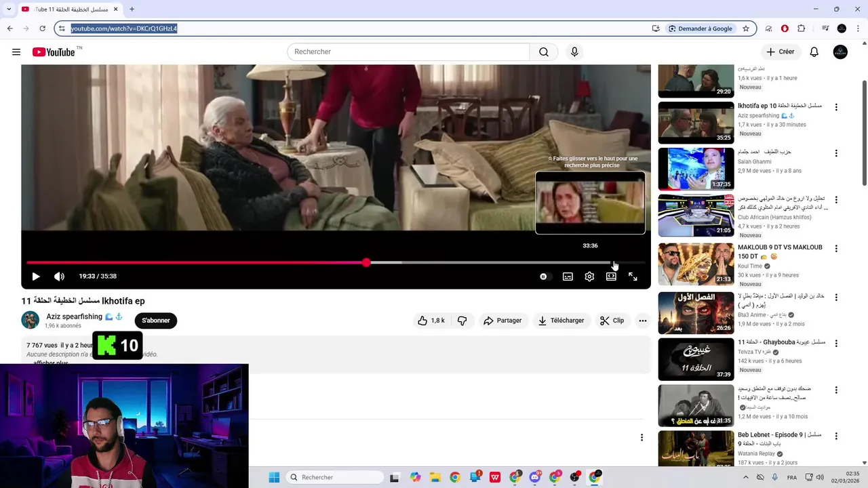Open the Aziz spearfishing channel avatar

pyautogui.click(x=31, y=320)
